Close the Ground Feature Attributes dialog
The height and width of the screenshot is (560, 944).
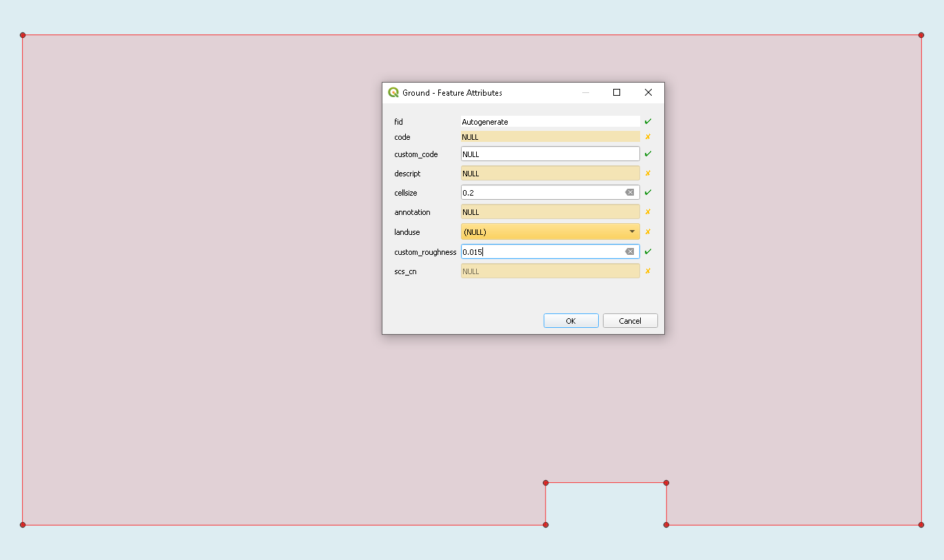tap(648, 92)
